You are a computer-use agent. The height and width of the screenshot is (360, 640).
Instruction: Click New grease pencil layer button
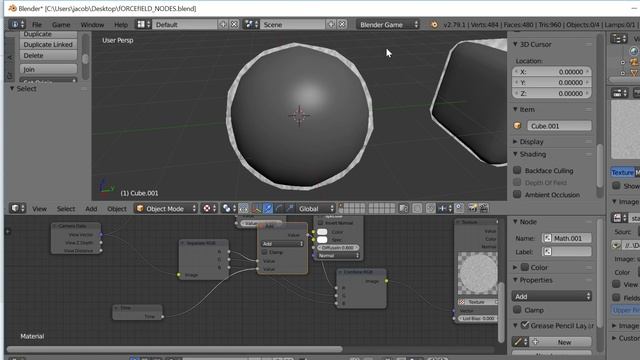560,342
